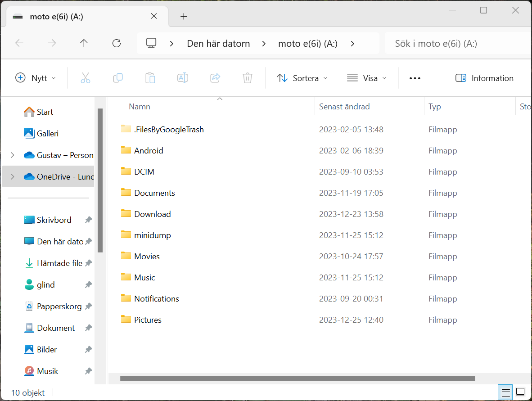Unpin Dokument using its pin icon
The width and height of the screenshot is (532, 401).
(x=88, y=328)
